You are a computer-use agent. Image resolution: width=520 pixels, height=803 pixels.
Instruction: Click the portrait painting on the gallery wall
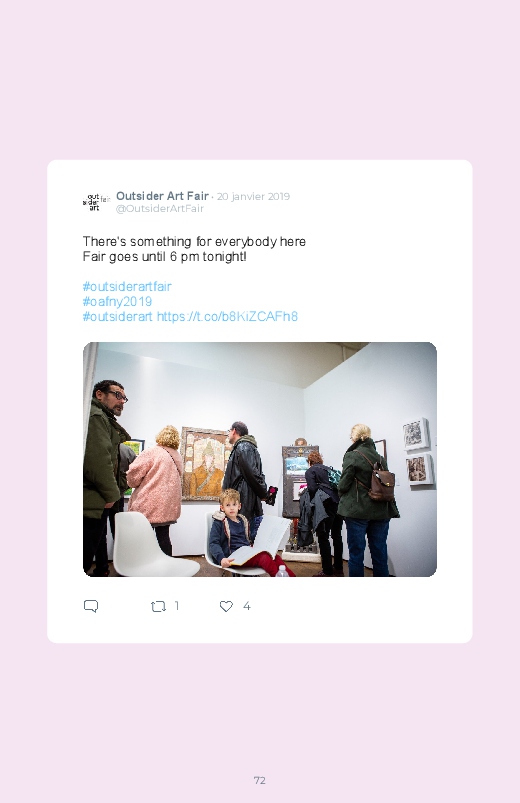pos(205,463)
